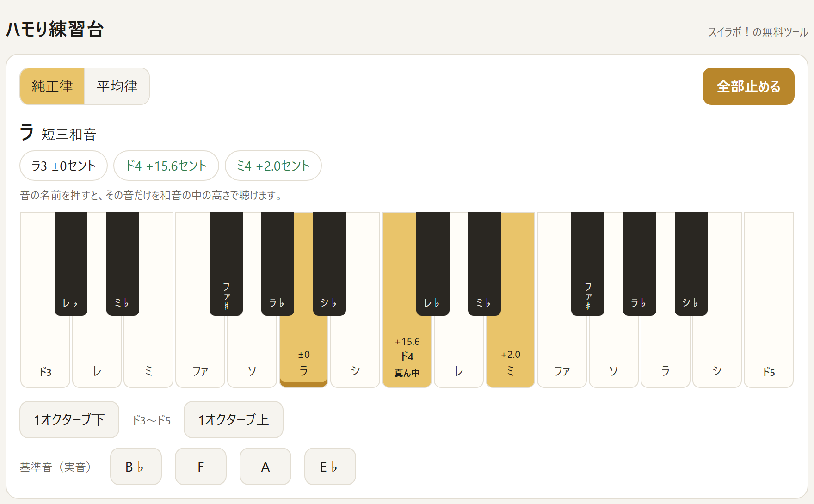Set reference pitch to E♭
The width and height of the screenshot is (814, 504).
330,467
